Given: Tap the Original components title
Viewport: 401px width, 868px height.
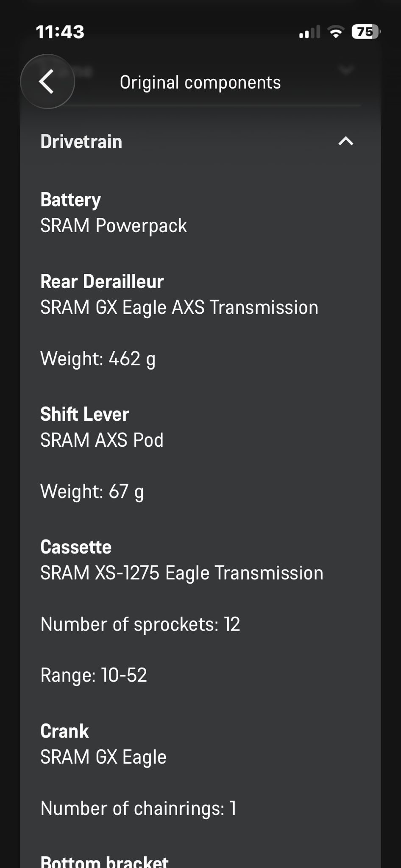Looking at the screenshot, I should pyautogui.click(x=200, y=82).
